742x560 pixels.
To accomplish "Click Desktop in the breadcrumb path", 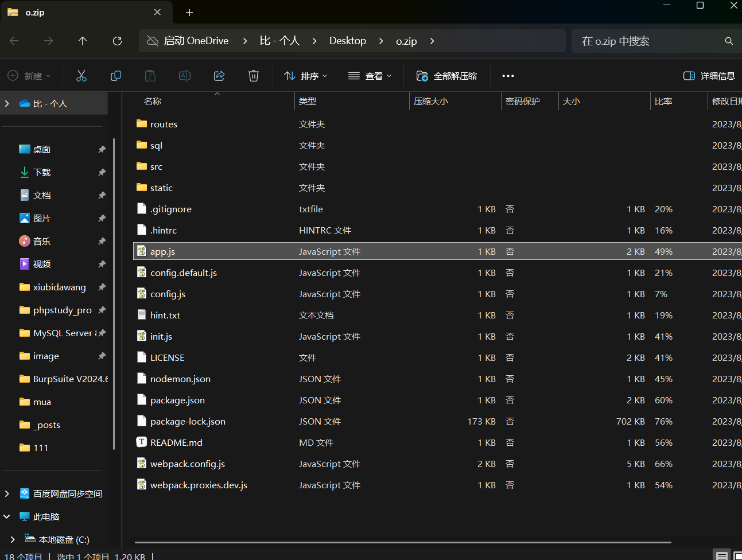I will [x=347, y=41].
